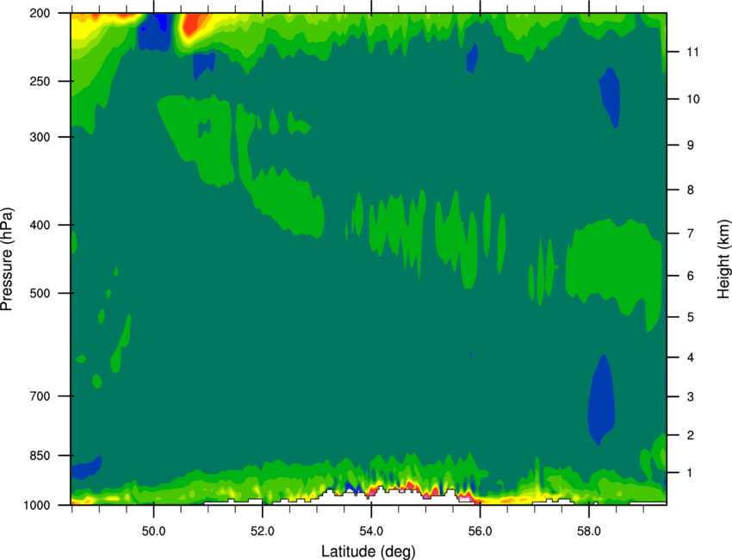
Task: Click the 500 pressure tick label
Action: click(40, 293)
